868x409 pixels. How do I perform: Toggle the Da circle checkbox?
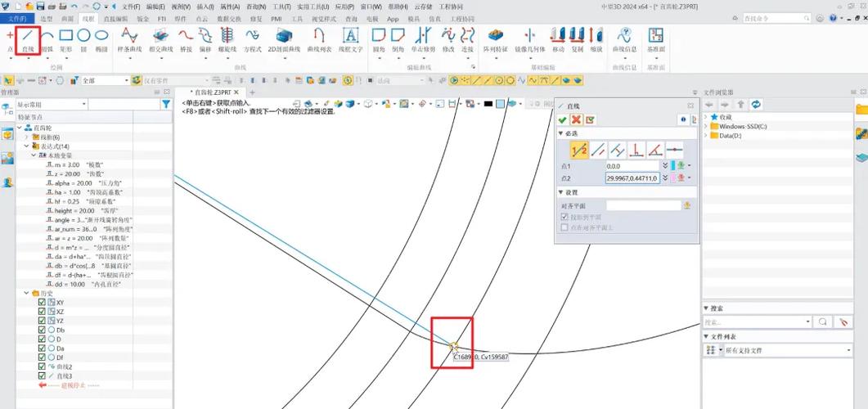point(42,348)
